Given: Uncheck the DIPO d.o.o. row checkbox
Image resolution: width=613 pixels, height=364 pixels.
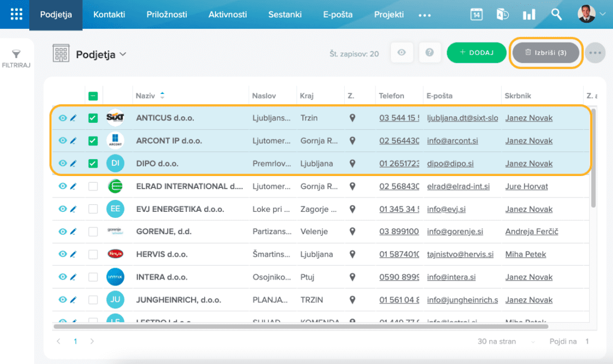Looking at the screenshot, I should 93,163.
